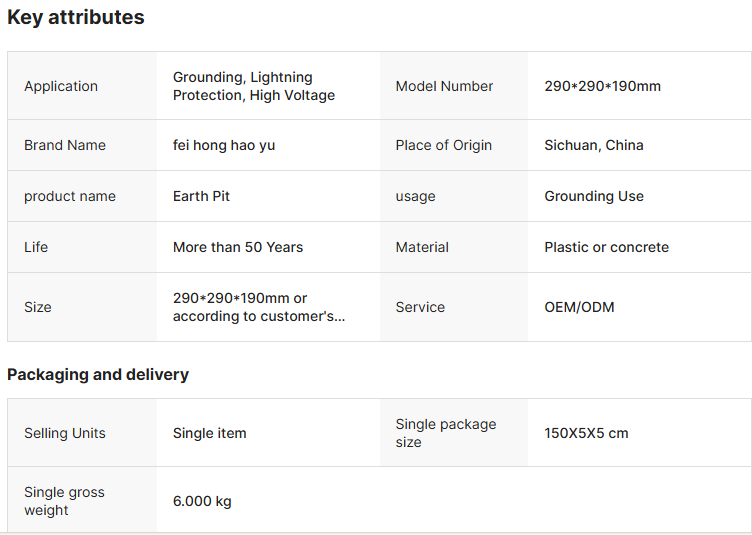Select the Place of Origin label
Viewport: 752px width, 535px height.
(x=444, y=145)
